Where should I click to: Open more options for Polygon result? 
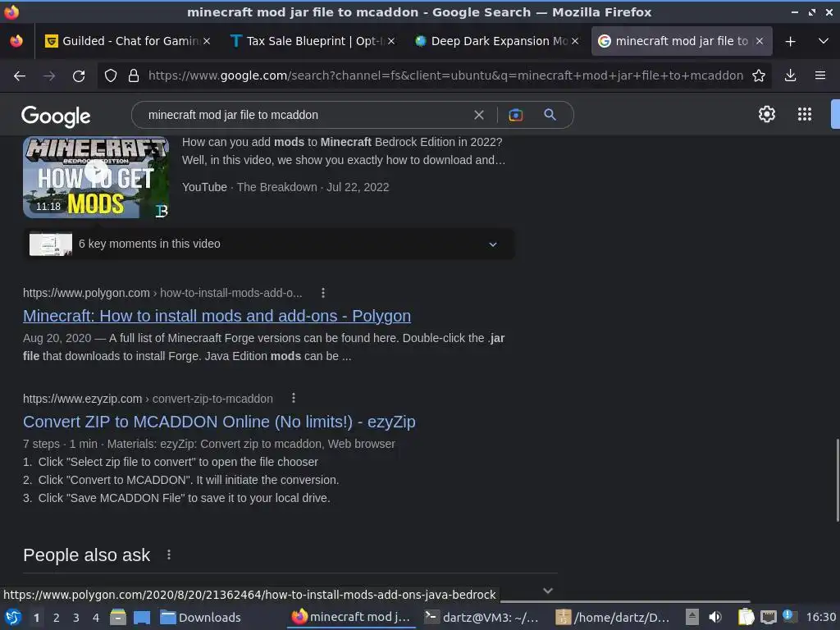[322, 293]
